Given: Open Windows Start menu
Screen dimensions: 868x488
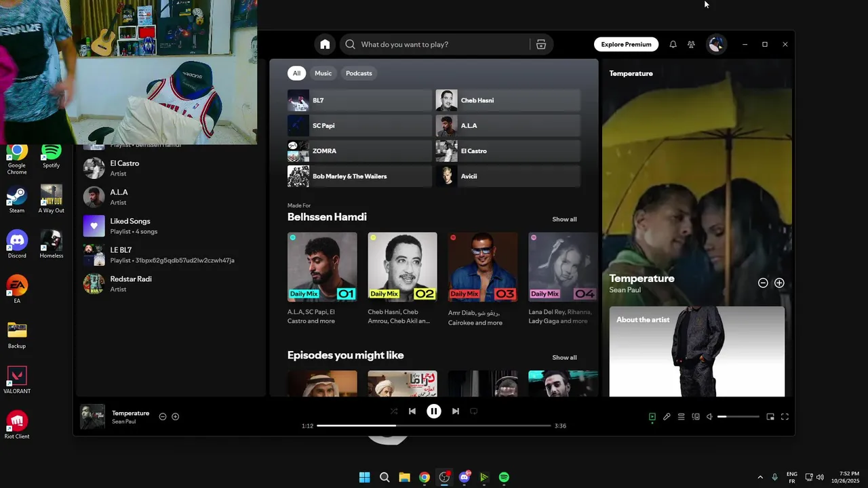Looking at the screenshot, I should 364,477.
